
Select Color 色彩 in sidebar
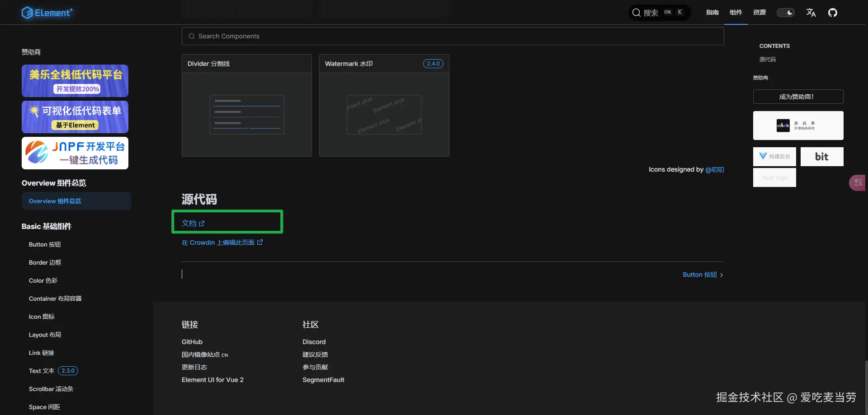pyautogui.click(x=43, y=280)
